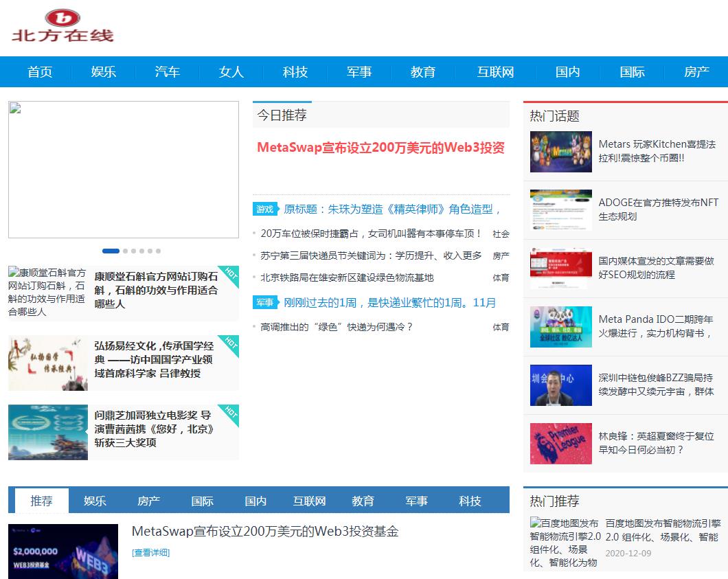Click the Premier League thumbnail
The image size is (728, 579).
click(561, 444)
